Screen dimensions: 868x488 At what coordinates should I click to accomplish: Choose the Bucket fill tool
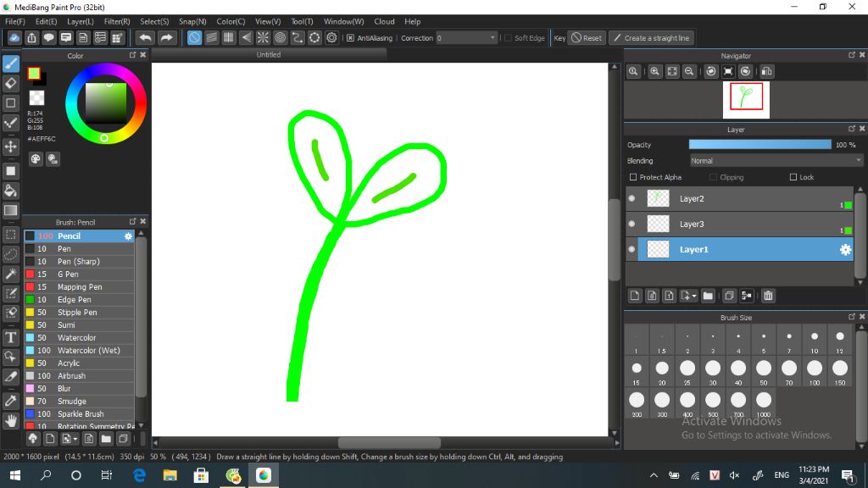click(x=10, y=191)
